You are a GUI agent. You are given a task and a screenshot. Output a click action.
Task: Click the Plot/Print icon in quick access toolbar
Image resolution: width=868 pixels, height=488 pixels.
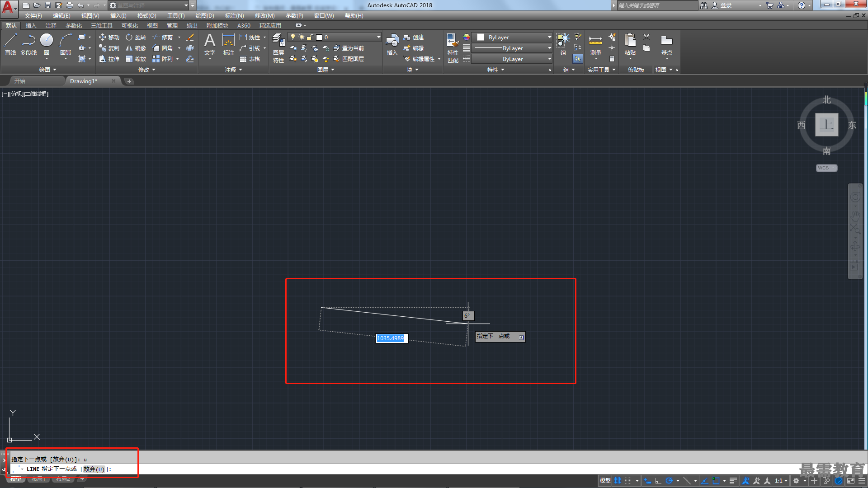pos(70,5)
